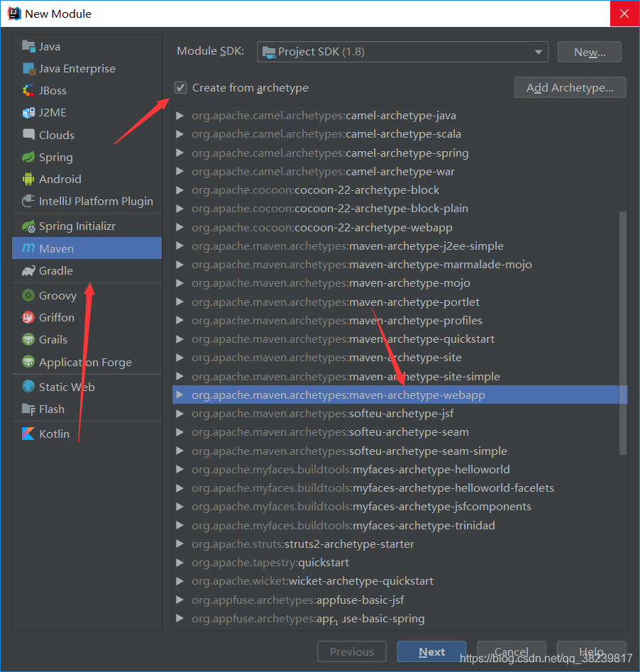
Task: Click the Static Web globe icon
Action: (x=28, y=387)
